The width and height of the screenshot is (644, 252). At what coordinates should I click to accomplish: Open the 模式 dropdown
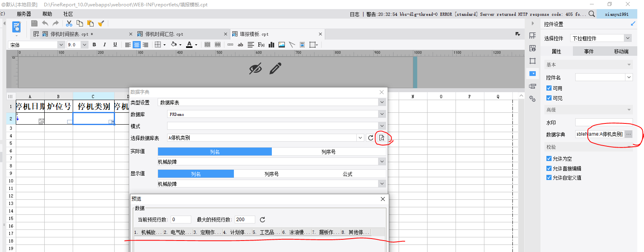pyautogui.click(x=382, y=126)
